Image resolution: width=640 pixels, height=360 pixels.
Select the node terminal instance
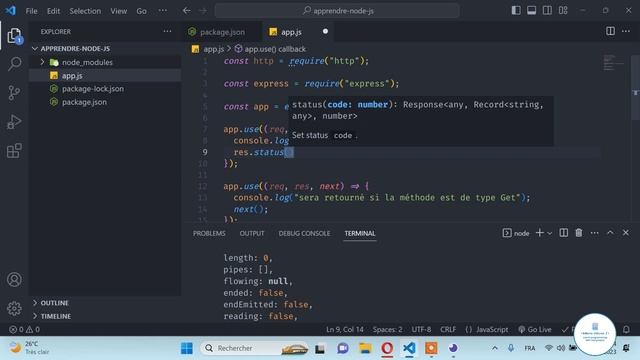[516, 233]
